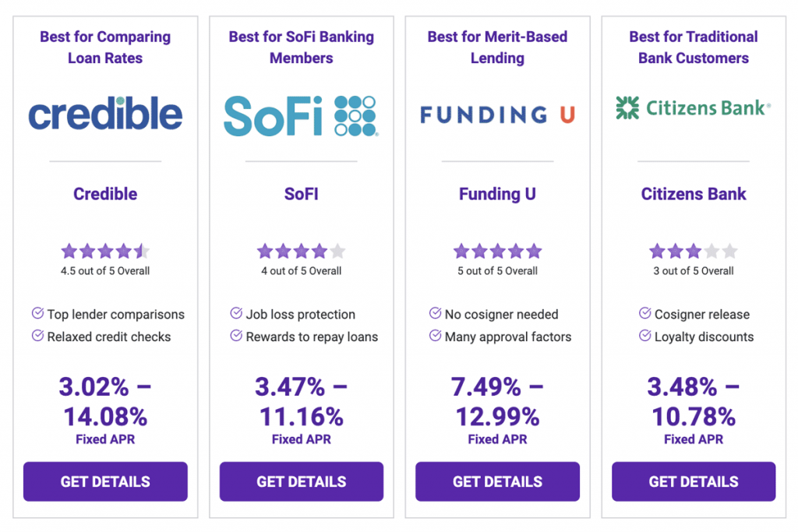Open the Citizens Bank name heading
The image size is (798, 532).
tap(694, 194)
